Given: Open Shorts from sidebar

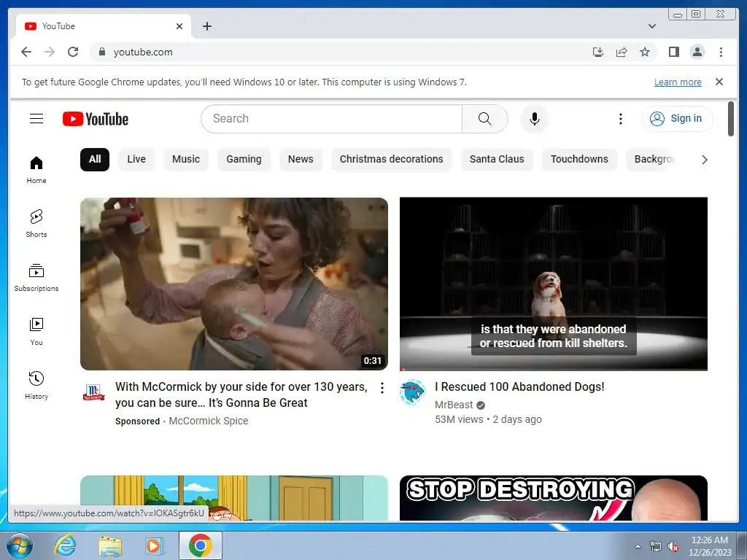Looking at the screenshot, I should coord(36,223).
